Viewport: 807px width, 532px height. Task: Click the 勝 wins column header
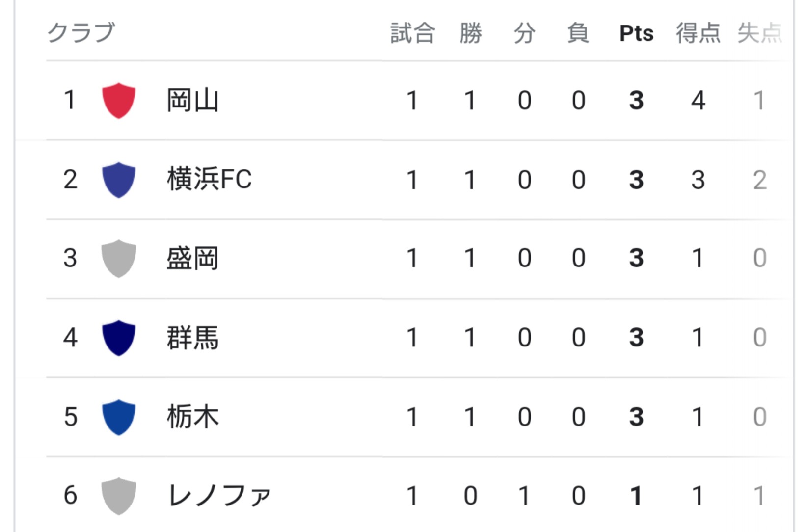[x=470, y=33]
